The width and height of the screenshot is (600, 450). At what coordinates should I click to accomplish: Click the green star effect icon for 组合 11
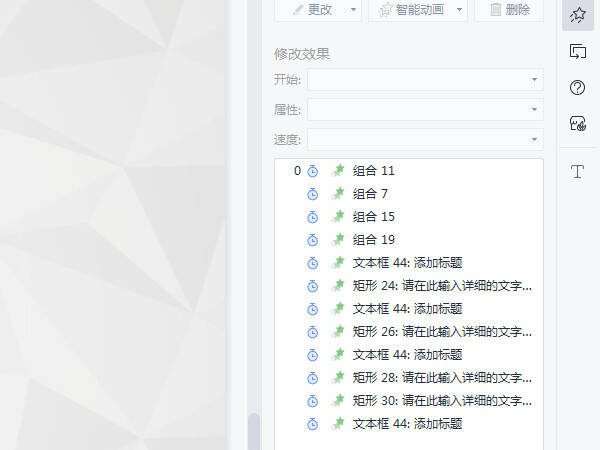coord(338,171)
